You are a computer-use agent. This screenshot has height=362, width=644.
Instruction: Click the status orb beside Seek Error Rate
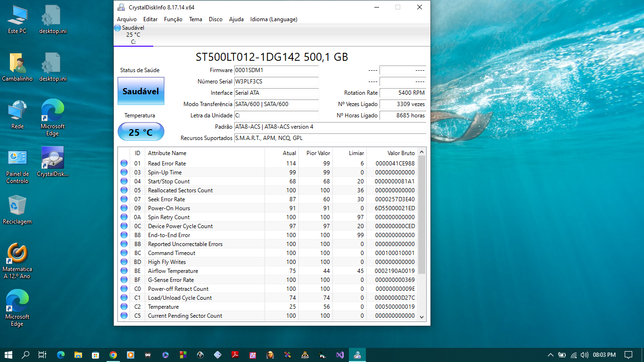(x=124, y=199)
